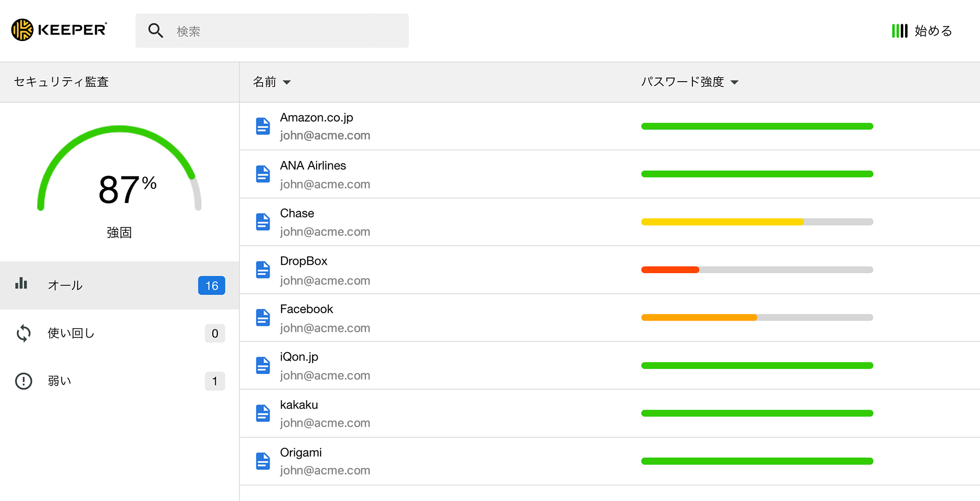Click the Origami record document icon
This screenshot has width=980, height=501.
pos(263,461)
